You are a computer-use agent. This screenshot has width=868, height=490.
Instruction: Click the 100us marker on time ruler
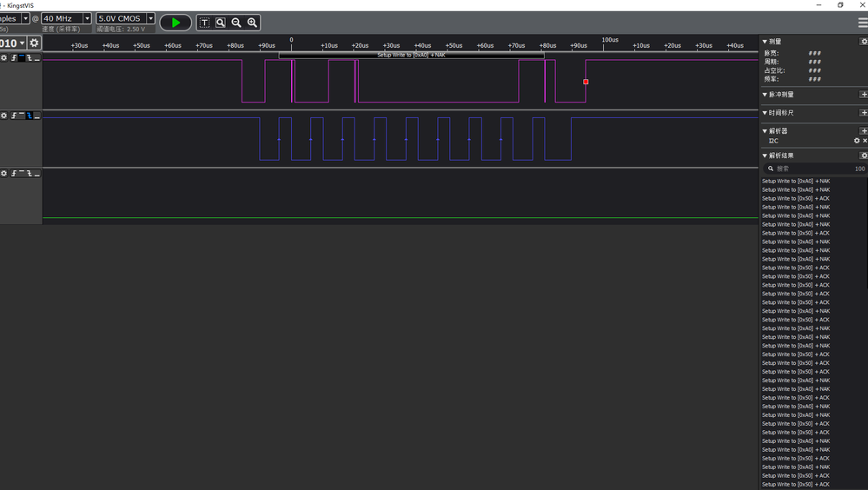coord(610,40)
